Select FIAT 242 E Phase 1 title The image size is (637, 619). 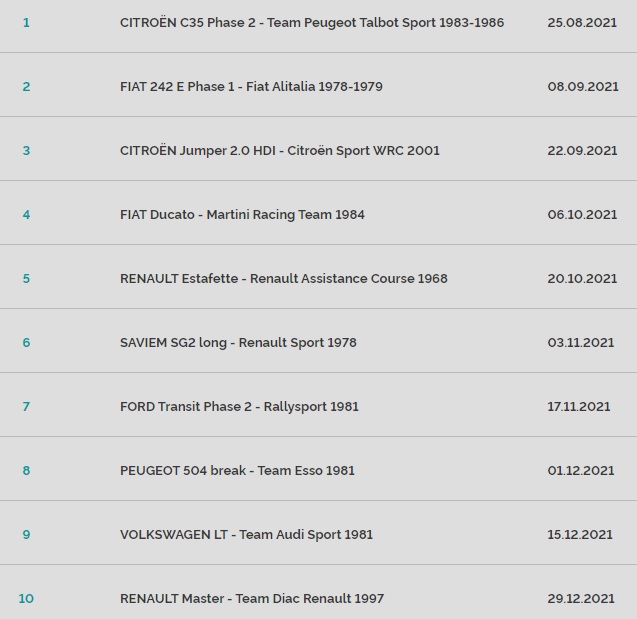251,87
